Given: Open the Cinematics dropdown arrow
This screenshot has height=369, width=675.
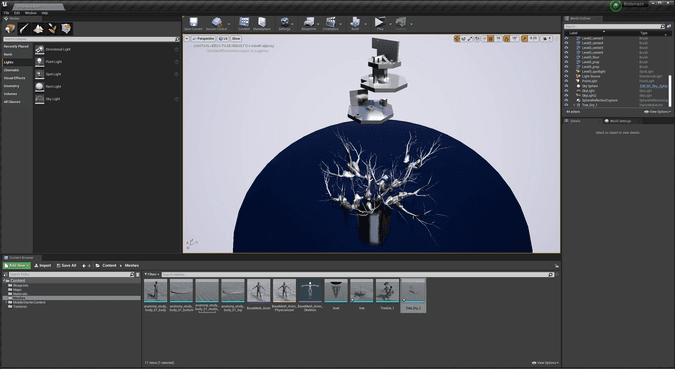Looking at the screenshot, I should [341, 24].
